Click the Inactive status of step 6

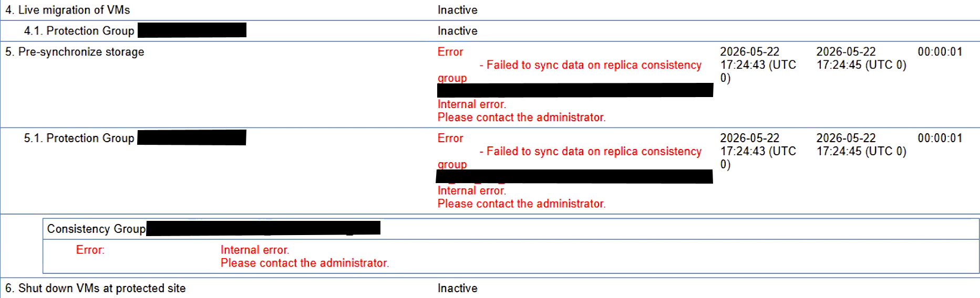pos(458,288)
